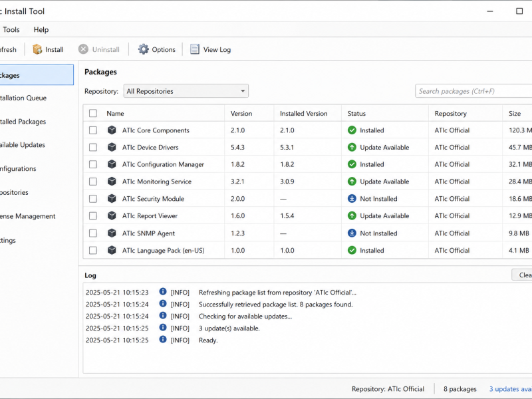
Task: Sort by the Status column header
Action: point(356,113)
